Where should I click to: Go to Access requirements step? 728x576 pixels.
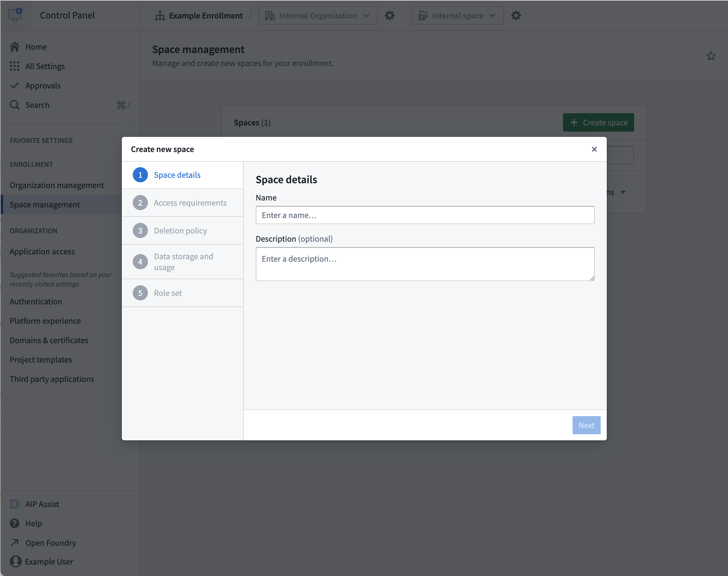(190, 203)
